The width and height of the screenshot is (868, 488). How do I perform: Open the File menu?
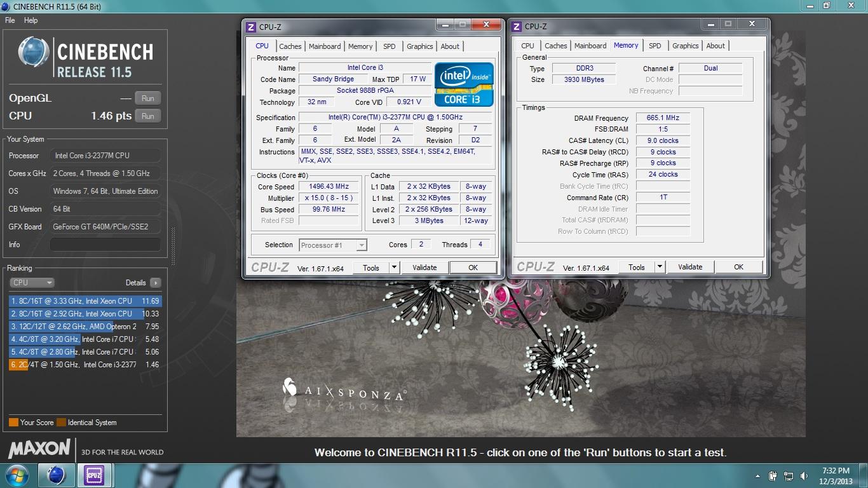click(x=10, y=20)
